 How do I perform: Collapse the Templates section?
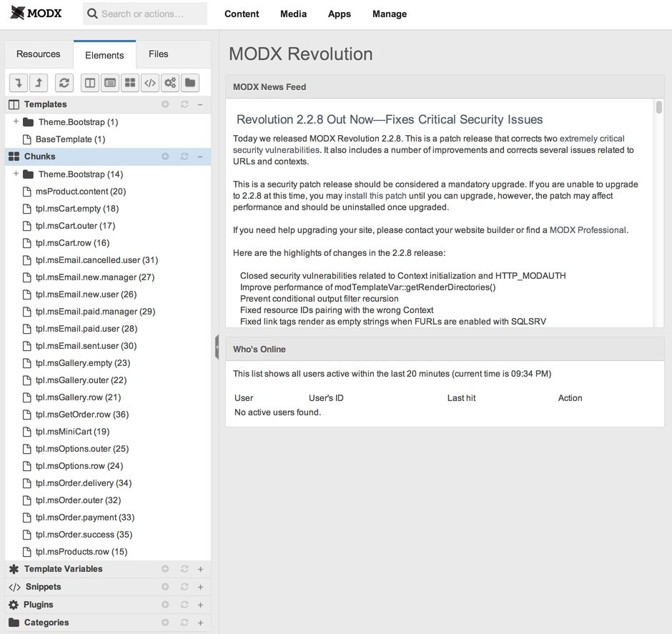pos(200,104)
